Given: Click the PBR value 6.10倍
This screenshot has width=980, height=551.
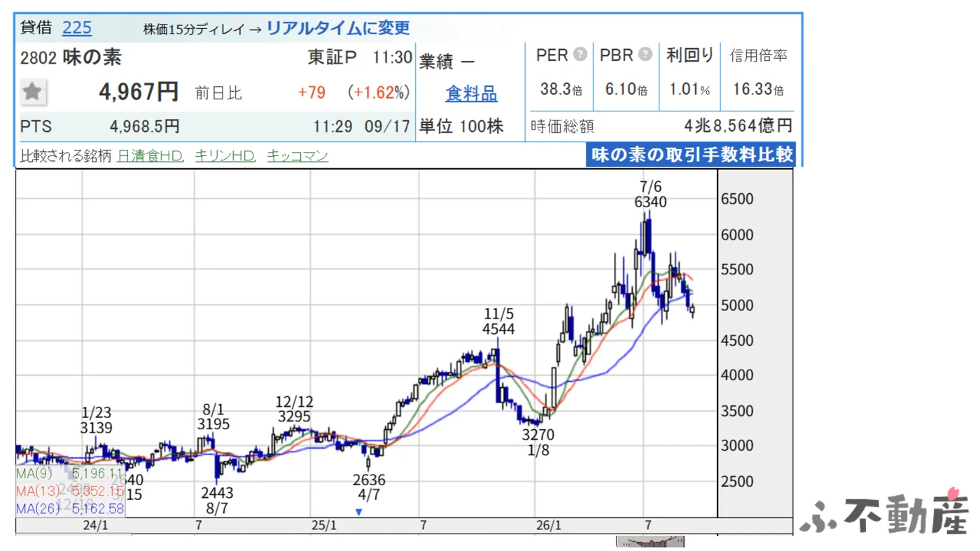Looking at the screenshot, I should 626,90.
